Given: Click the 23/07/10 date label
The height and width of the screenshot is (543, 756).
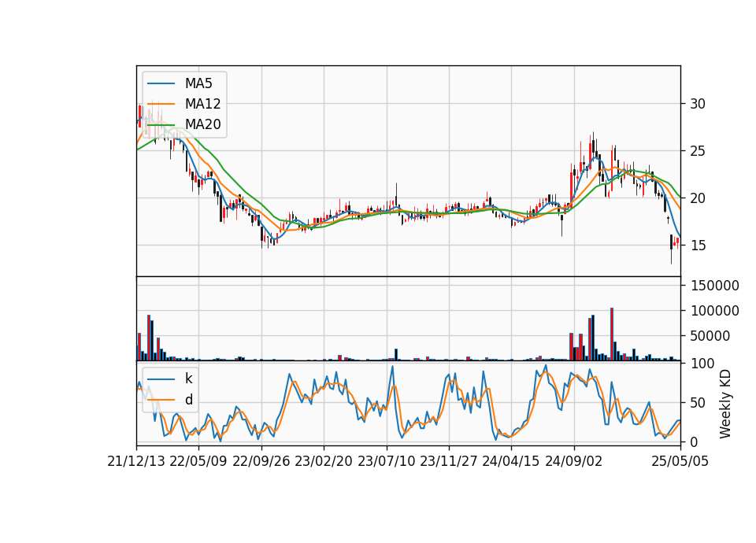Looking at the screenshot, I should (386, 461).
